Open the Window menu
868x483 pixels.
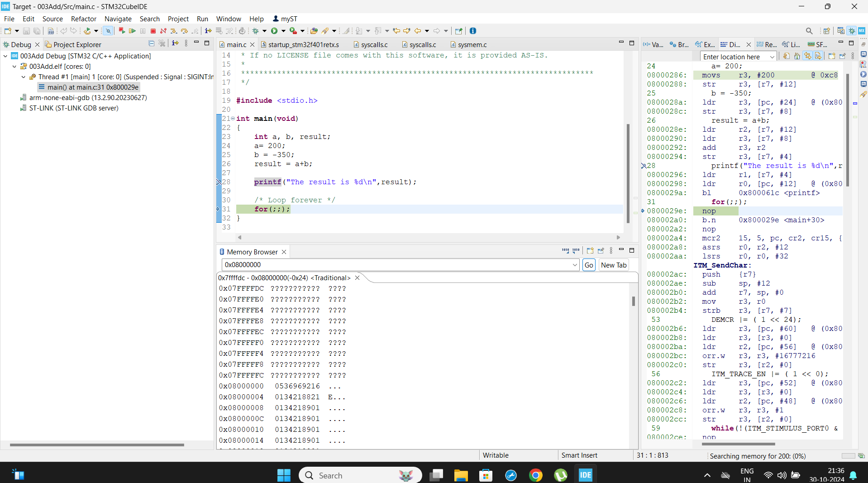point(228,19)
